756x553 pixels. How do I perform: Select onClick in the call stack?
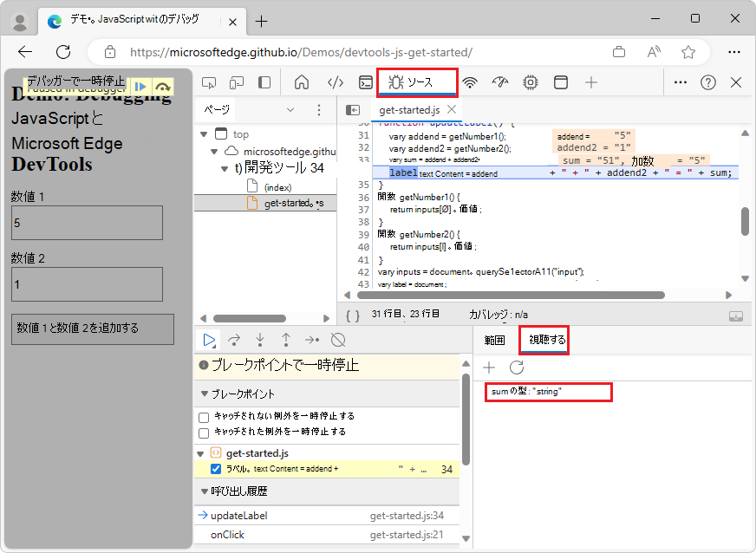228,535
